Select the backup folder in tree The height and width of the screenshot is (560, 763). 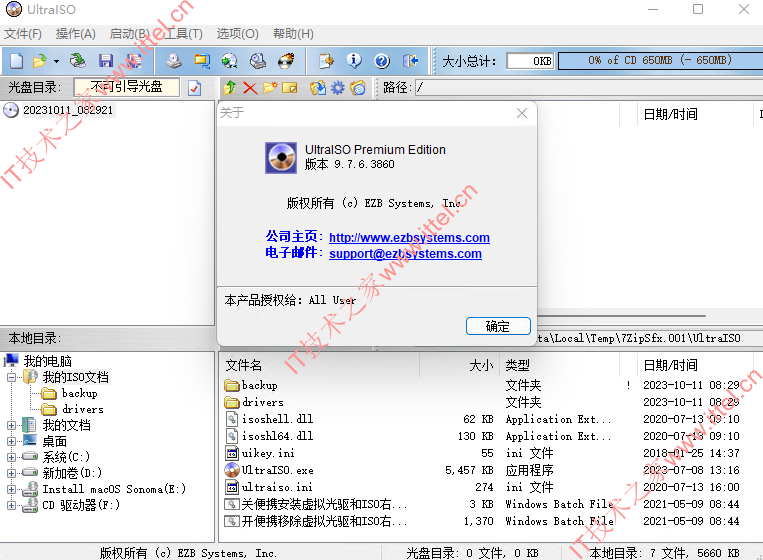(x=79, y=393)
